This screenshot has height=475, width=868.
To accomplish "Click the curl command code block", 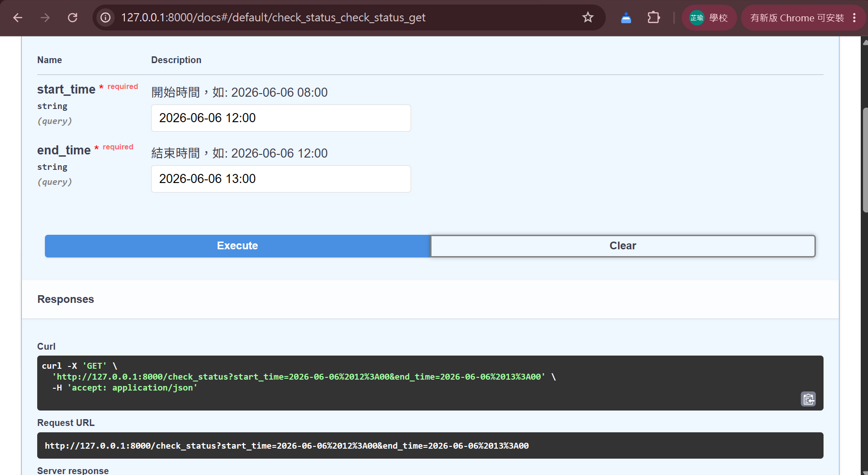I will (x=430, y=383).
